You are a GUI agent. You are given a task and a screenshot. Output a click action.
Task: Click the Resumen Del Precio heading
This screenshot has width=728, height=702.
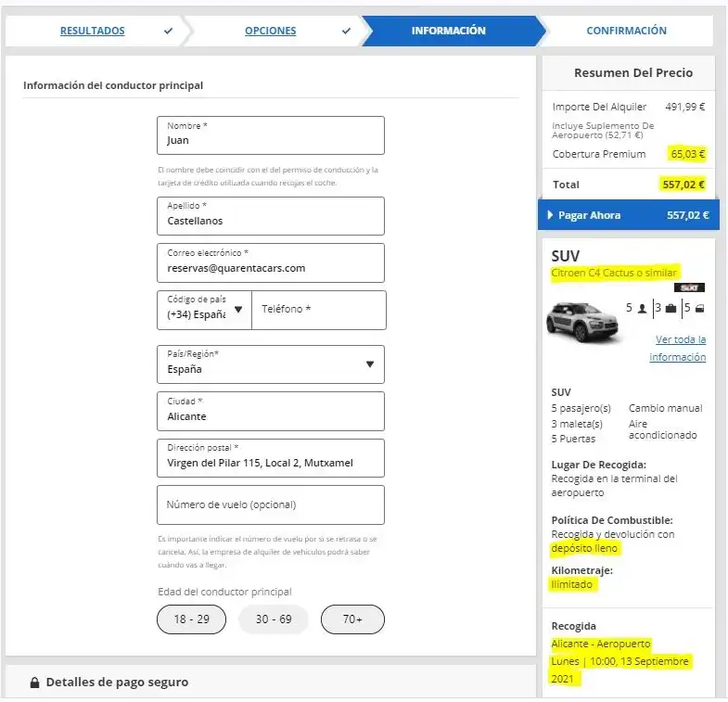pos(633,73)
